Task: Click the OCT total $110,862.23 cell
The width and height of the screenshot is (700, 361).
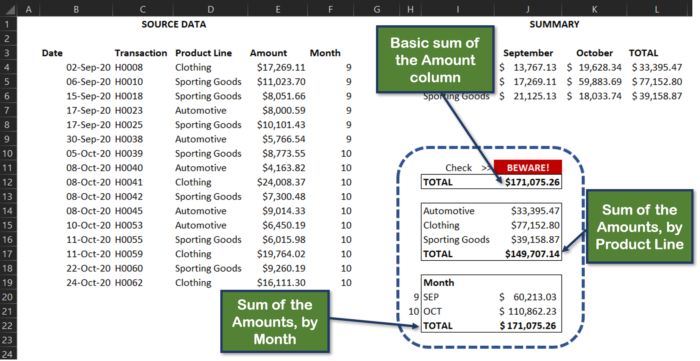Action: point(528,311)
